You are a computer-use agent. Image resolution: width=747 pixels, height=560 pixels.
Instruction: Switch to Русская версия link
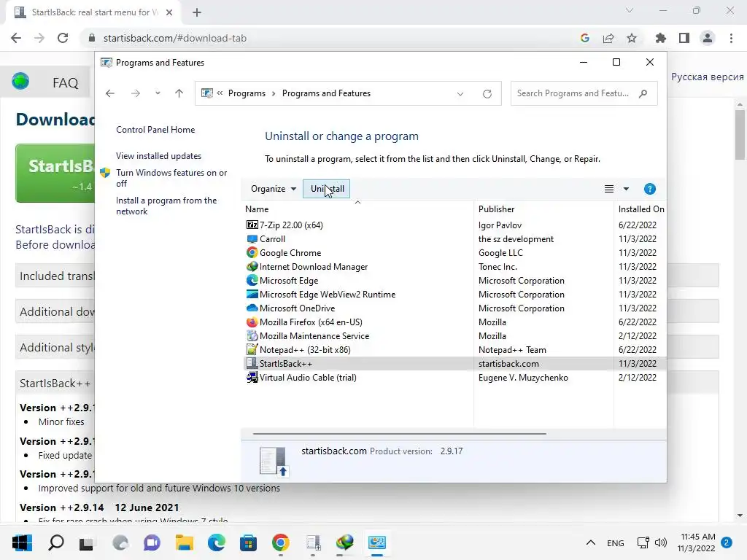tap(707, 77)
